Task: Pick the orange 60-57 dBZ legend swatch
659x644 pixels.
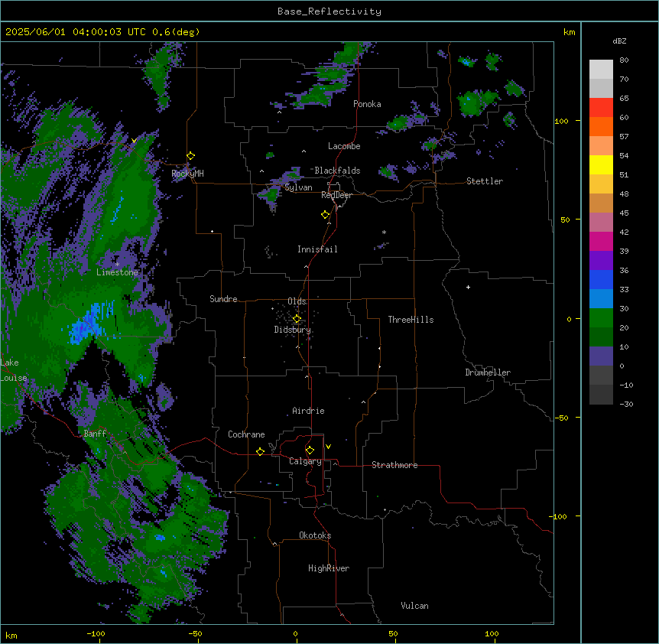Action: 601,126
